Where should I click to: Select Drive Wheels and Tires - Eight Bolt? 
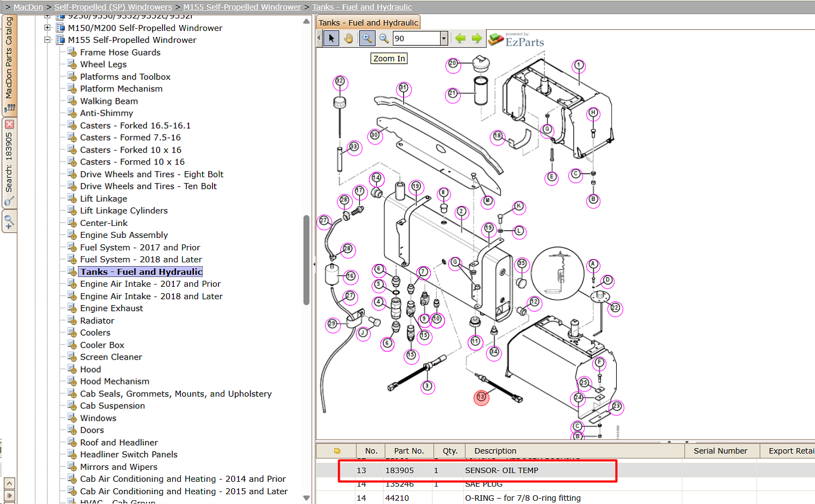[152, 174]
